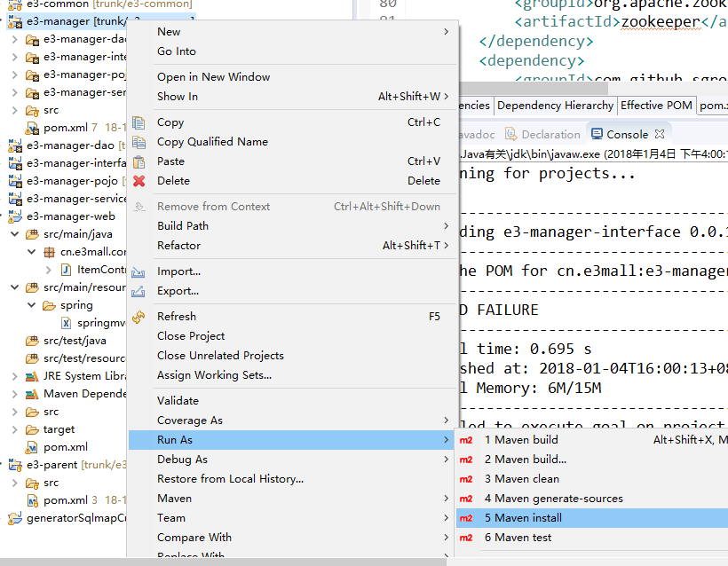Open the Compare With submenu
Screen dimensions: 728x566
coord(292,538)
